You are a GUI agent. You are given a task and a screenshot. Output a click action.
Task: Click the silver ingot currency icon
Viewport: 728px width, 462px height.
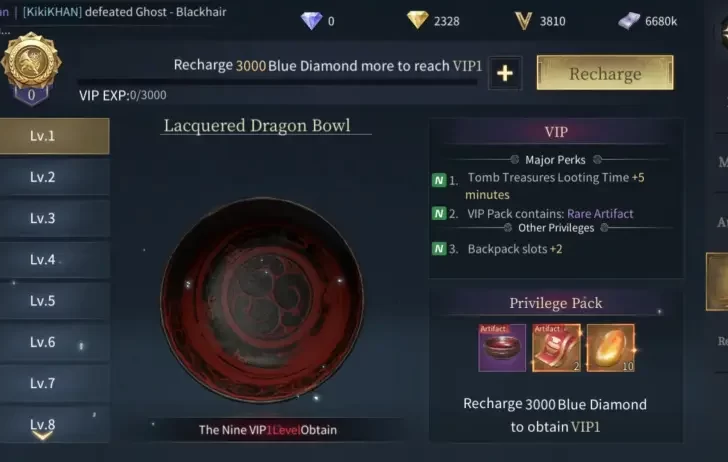(629, 21)
